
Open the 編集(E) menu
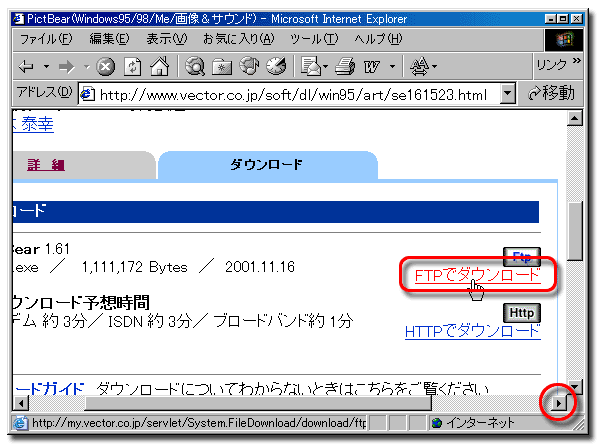click(x=109, y=39)
